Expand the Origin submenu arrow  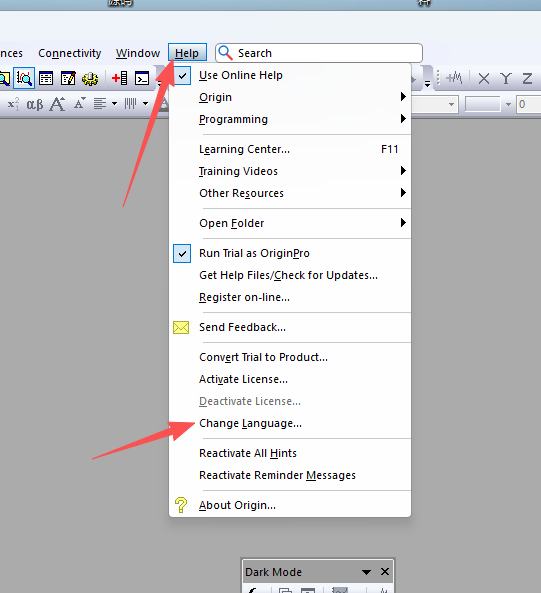tap(403, 97)
